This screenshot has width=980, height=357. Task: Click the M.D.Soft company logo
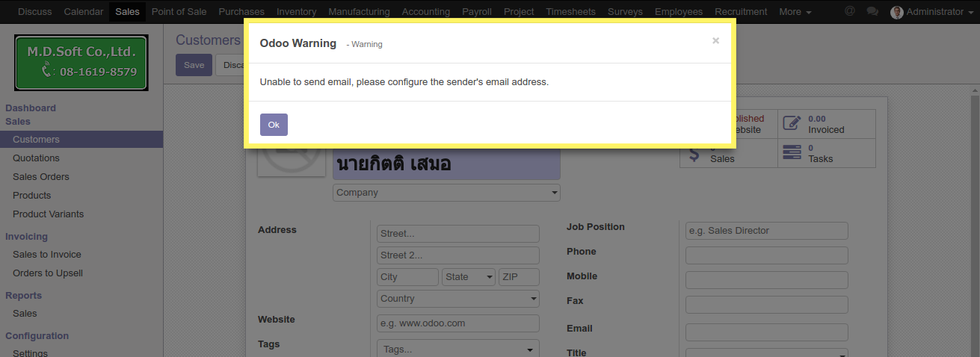81,63
